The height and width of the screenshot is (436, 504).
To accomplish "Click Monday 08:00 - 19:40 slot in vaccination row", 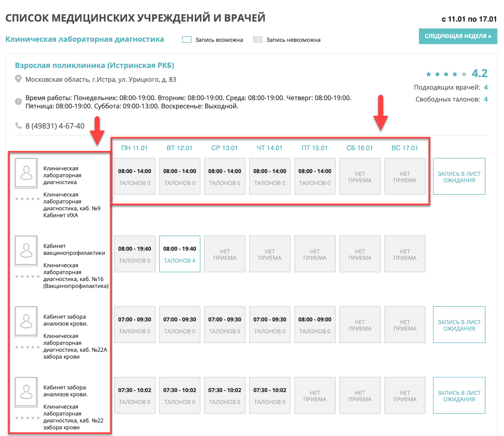I will [x=135, y=254].
